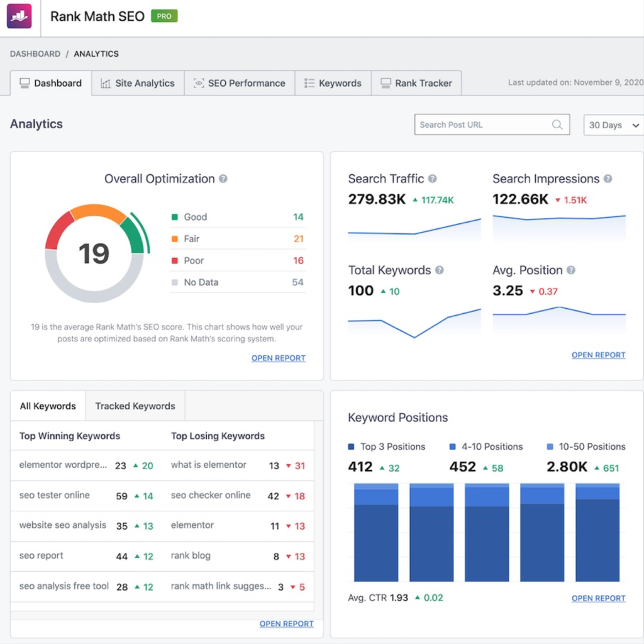The image size is (644, 644).
Task: Open report for Overall Optimization
Action: tap(279, 358)
